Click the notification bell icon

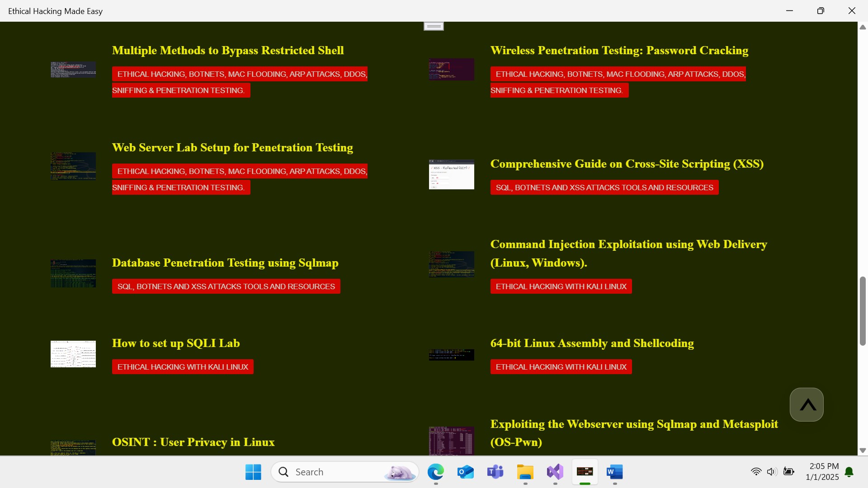[x=849, y=472]
